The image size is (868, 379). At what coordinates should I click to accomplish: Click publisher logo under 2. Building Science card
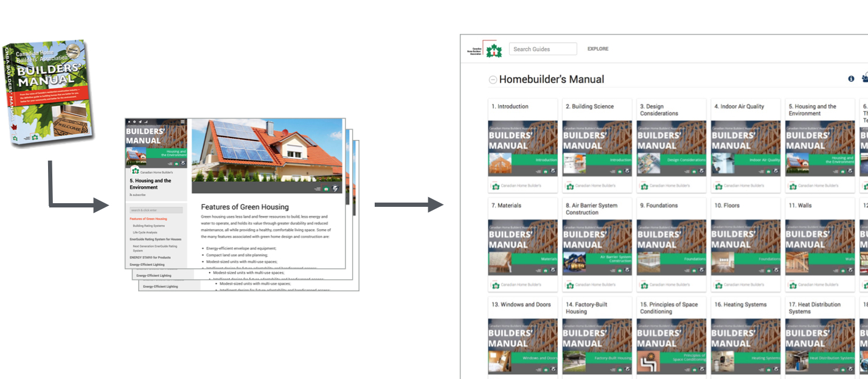click(x=570, y=186)
